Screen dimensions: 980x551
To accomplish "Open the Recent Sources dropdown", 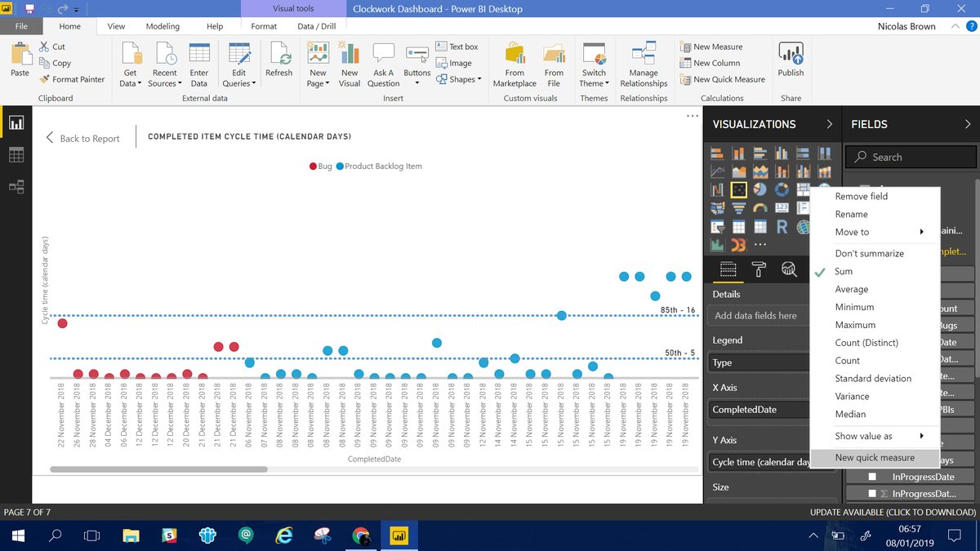I will click(x=164, y=65).
